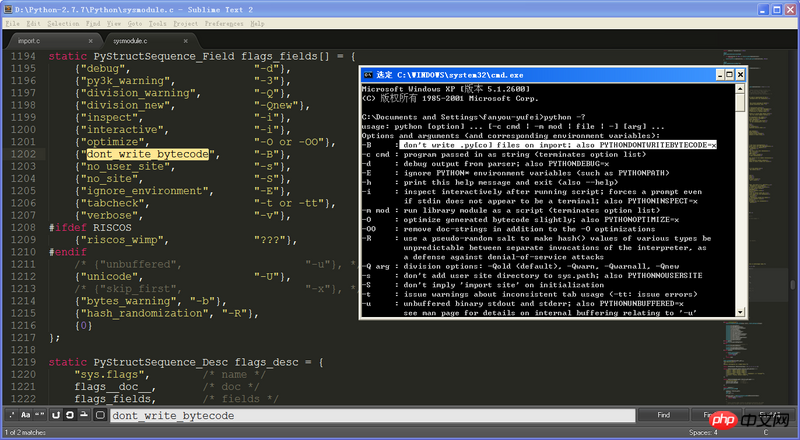Toggle whole word matching in find bar
The image size is (800, 440).
pyautogui.click(x=40, y=415)
